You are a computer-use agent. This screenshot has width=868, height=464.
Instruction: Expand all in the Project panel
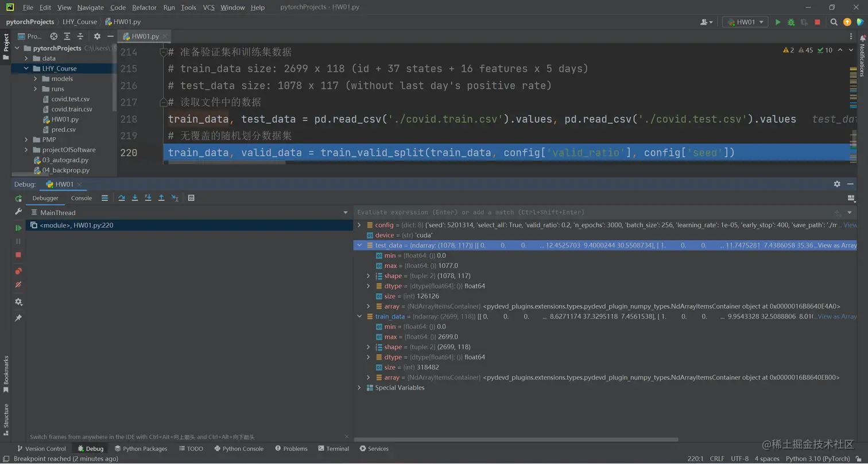pyautogui.click(x=67, y=36)
